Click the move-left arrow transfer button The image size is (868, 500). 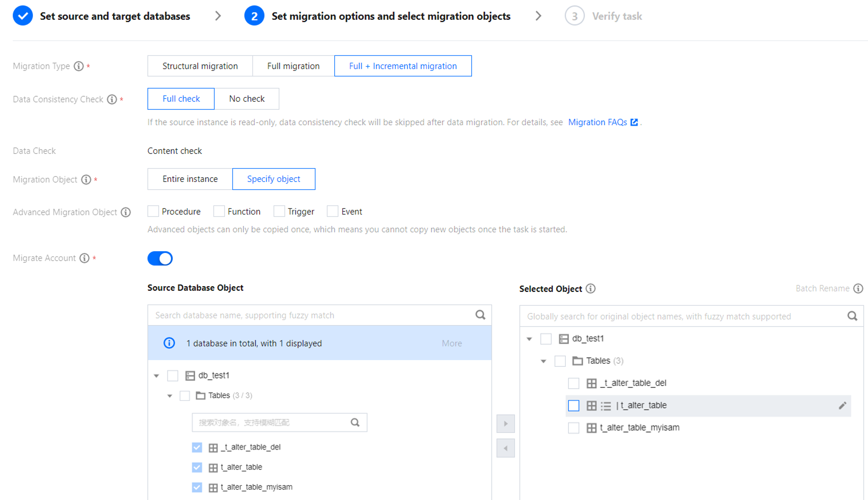click(x=505, y=448)
